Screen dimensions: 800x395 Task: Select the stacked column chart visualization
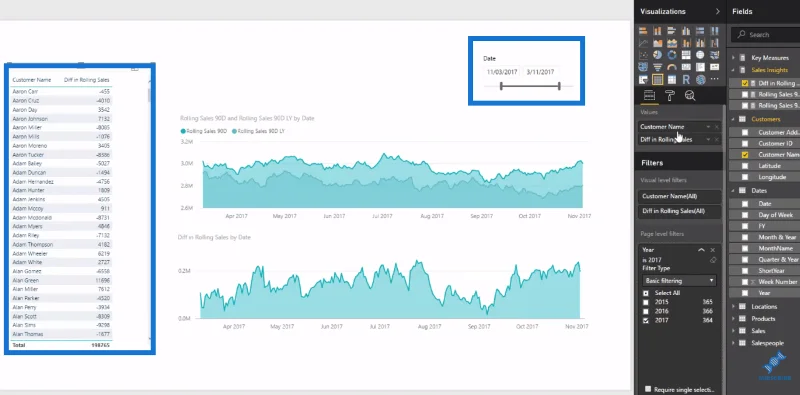click(658, 31)
